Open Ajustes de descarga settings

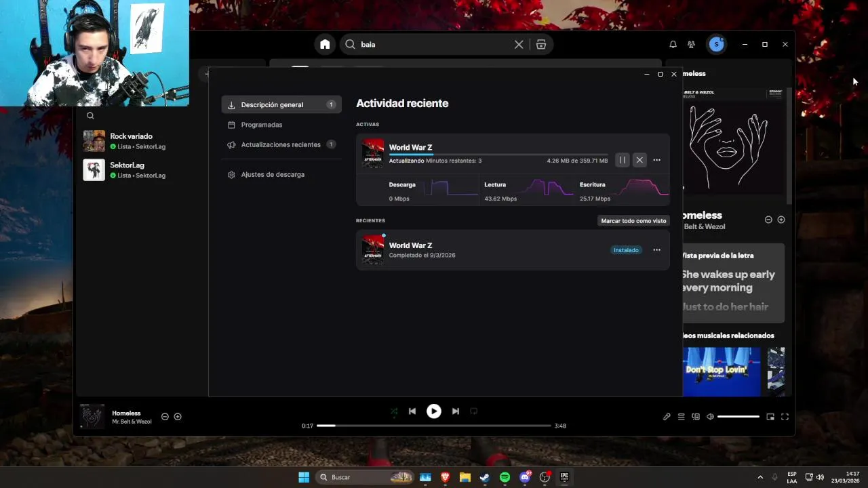click(281, 174)
